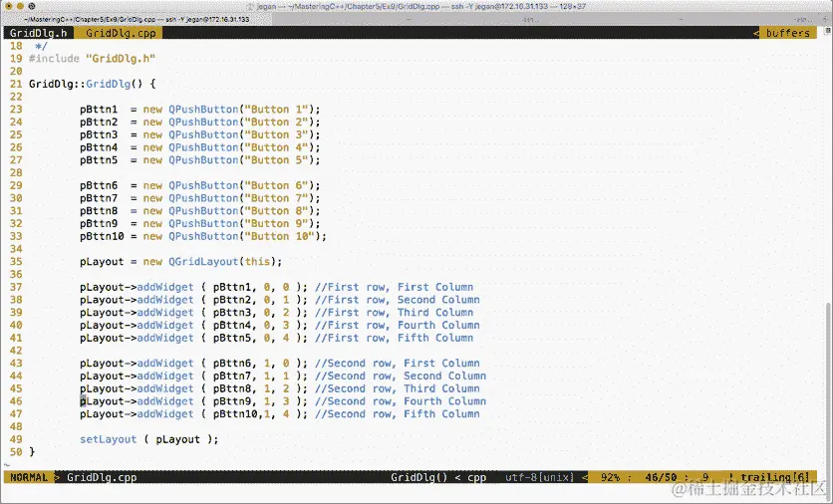Click the window title bar path text
The height and width of the screenshot is (504, 833).
(x=420, y=6)
